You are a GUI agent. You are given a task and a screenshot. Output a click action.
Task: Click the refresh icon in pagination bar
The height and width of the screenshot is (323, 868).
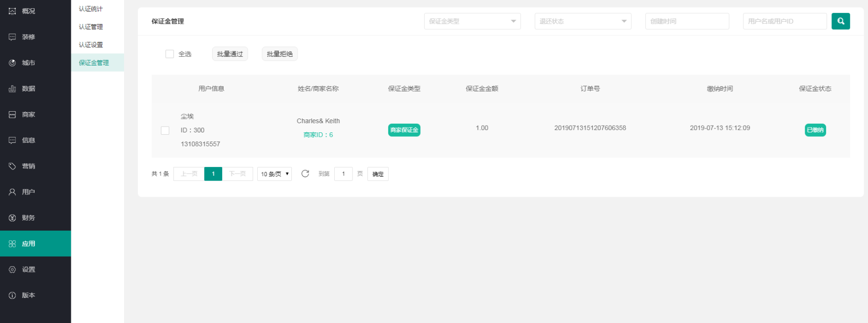(305, 174)
